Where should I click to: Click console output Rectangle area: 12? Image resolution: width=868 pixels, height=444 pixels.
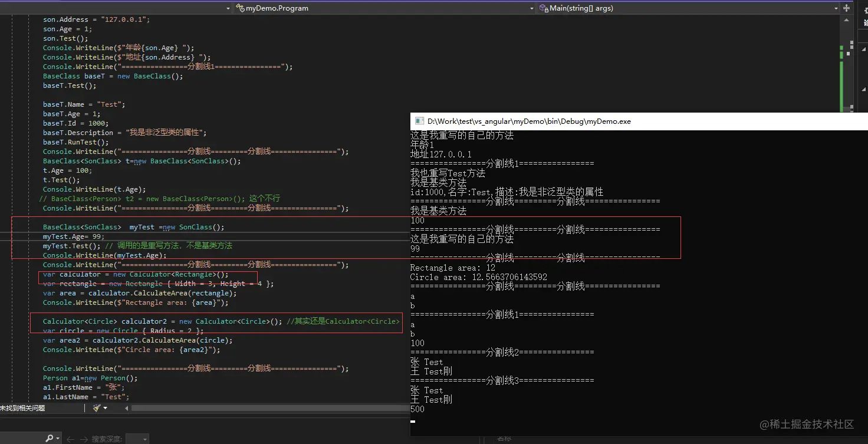point(453,268)
